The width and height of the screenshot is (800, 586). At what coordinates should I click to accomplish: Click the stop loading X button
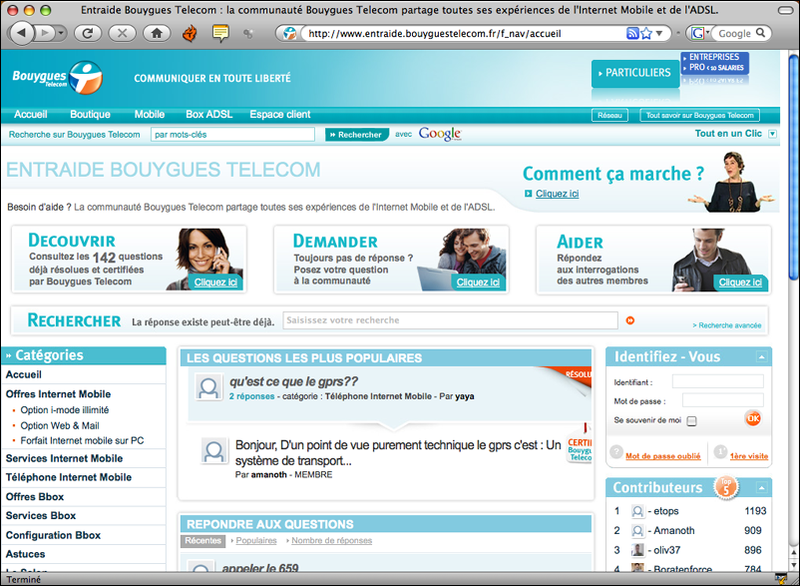coord(122,33)
